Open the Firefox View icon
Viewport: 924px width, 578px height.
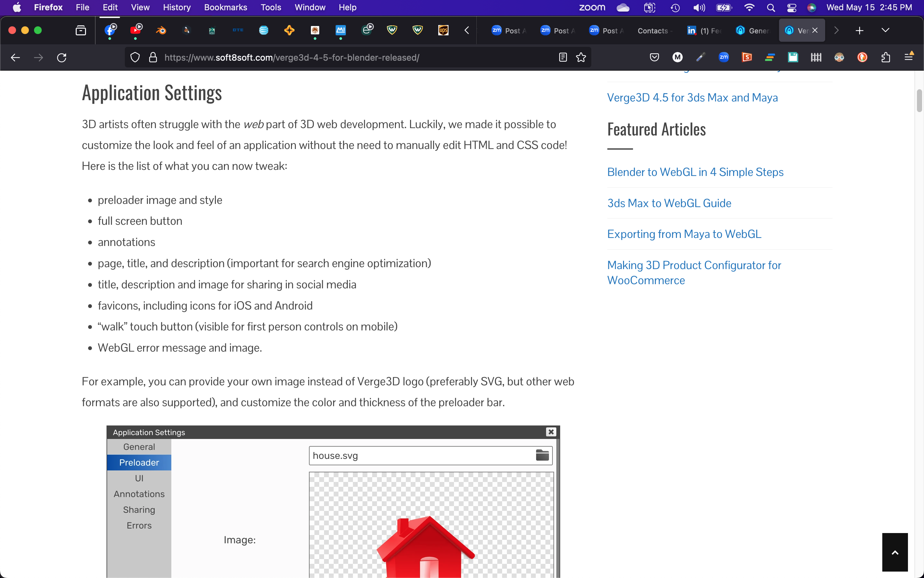81,30
